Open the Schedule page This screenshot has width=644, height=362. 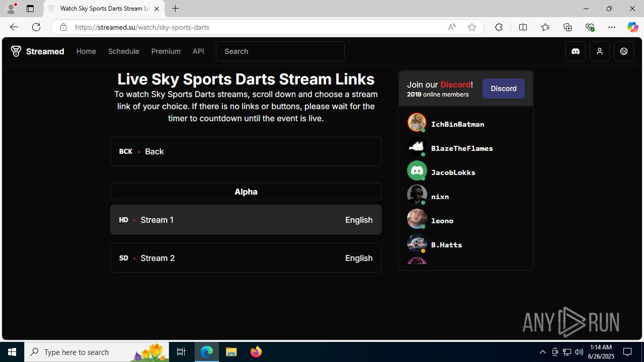[124, 51]
